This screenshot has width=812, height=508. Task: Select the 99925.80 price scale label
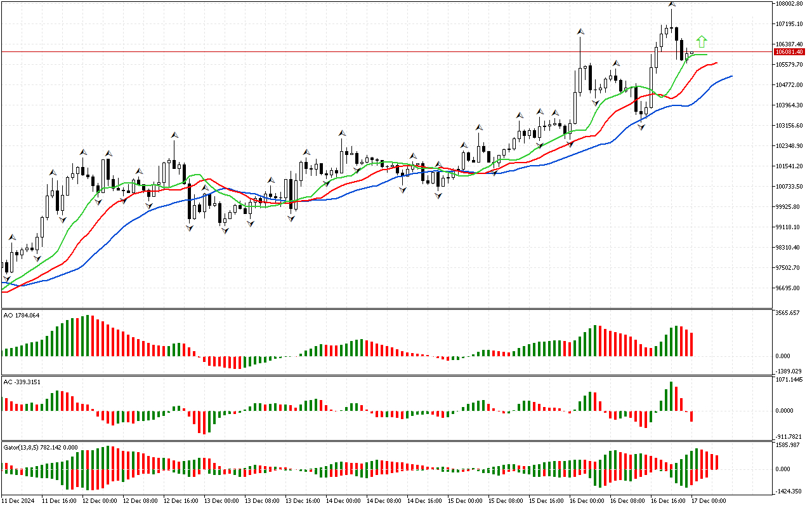pyautogui.click(x=788, y=207)
